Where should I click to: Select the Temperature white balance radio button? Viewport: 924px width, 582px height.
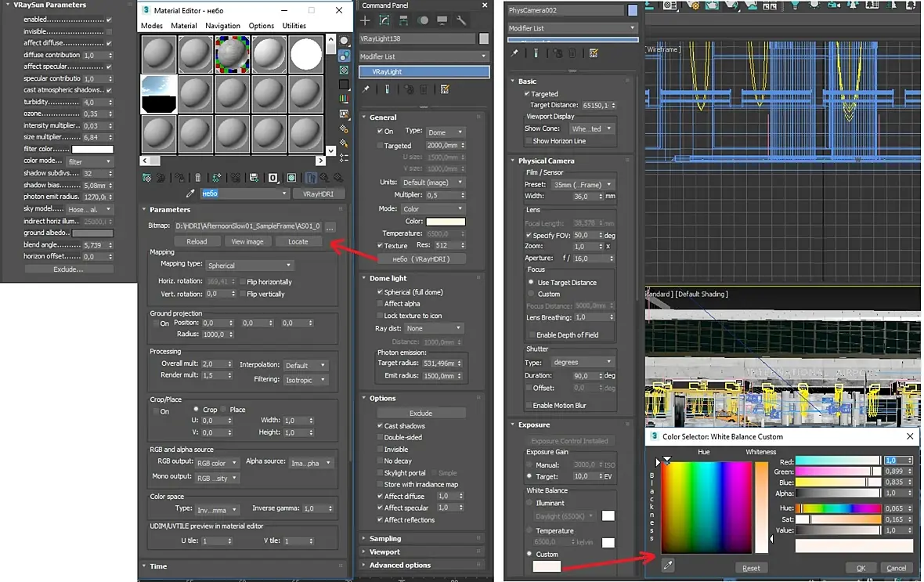(x=529, y=530)
